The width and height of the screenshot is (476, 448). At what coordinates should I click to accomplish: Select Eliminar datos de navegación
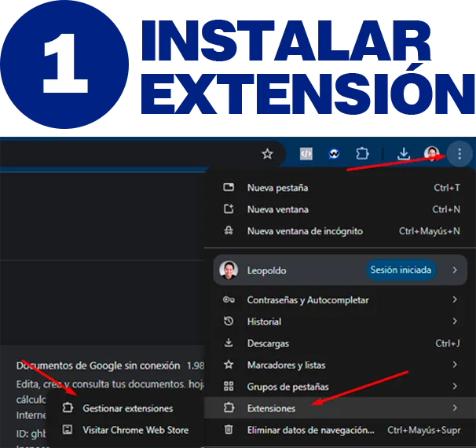point(313,430)
